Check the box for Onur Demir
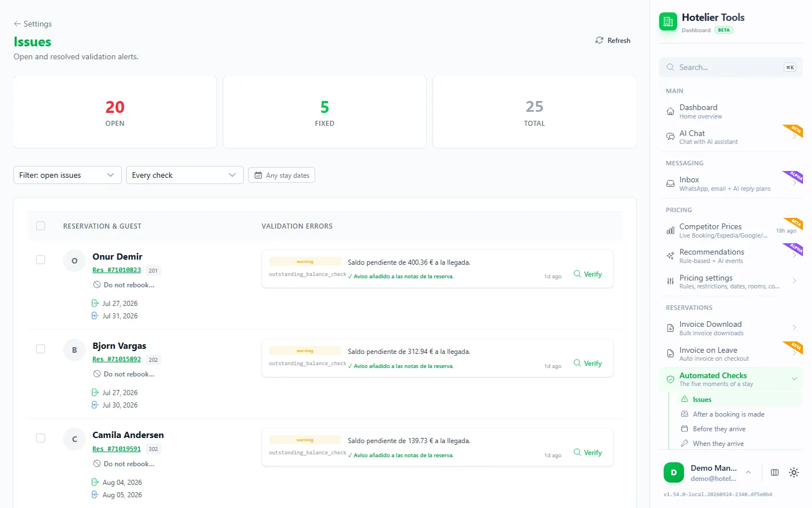The width and height of the screenshot is (812, 508). click(x=41, y=260)
